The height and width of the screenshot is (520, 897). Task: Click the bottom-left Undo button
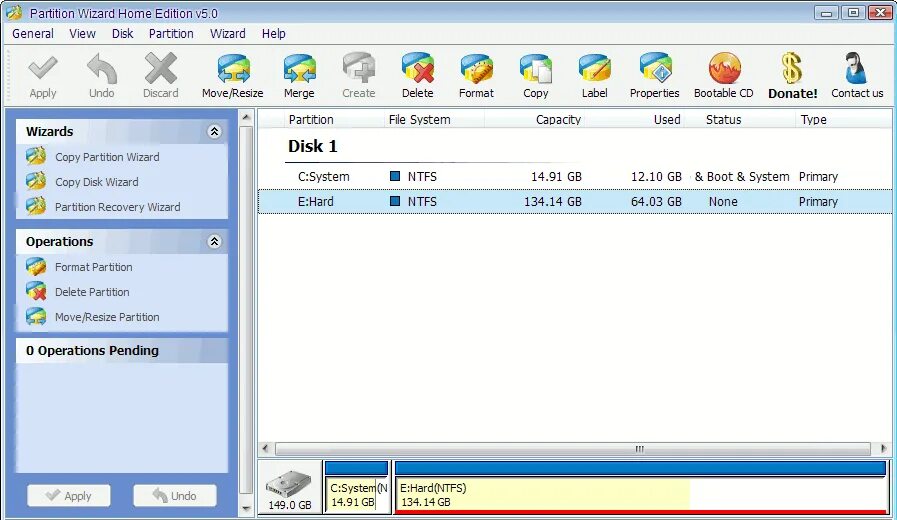(x=175, y=495)
